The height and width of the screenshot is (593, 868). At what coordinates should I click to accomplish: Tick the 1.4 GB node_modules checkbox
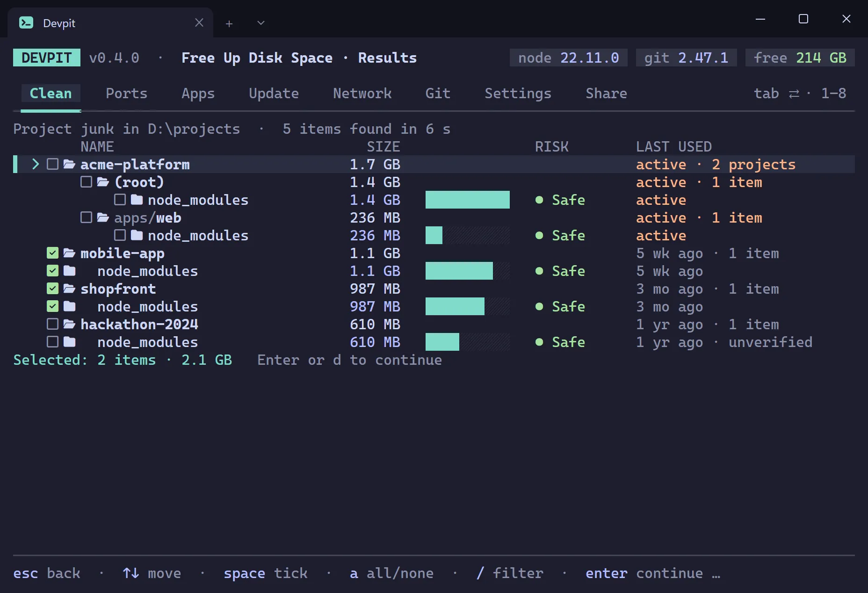(120, 200)
